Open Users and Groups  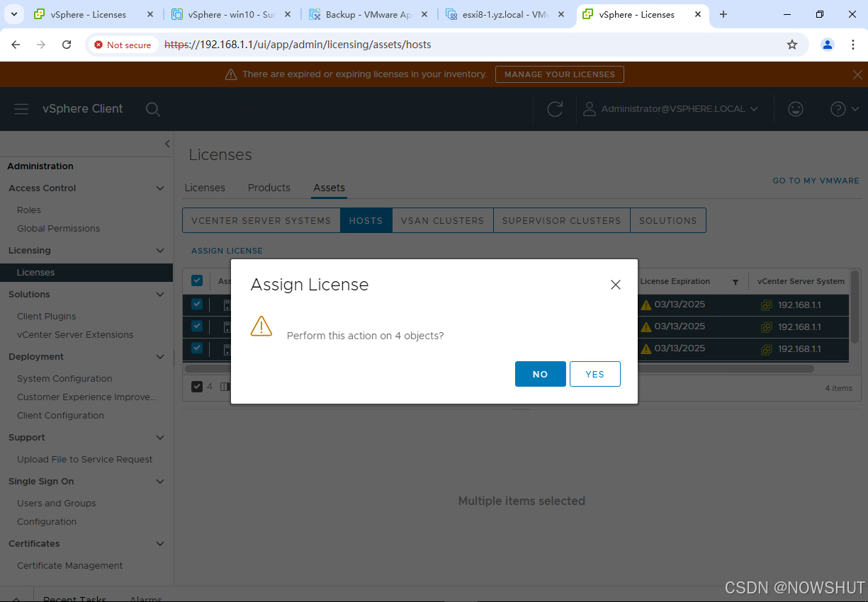point(57,504)
